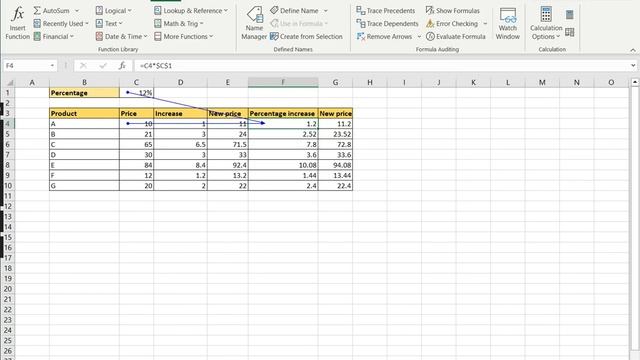This screenshot has width=640, height=360.
Task: Click the Percentage increase header cell
Action: (x=283, y=113)
